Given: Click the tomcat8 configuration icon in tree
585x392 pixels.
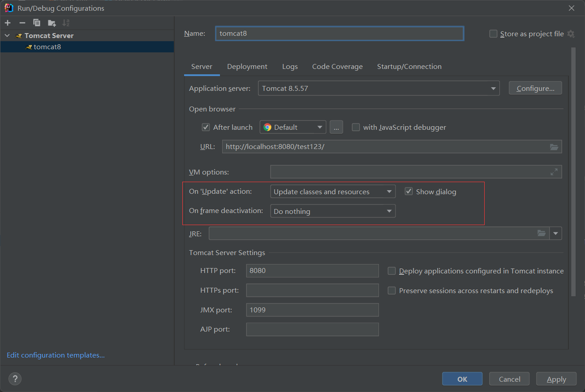Looking at the screenshot, I should [x=29, y=47].
